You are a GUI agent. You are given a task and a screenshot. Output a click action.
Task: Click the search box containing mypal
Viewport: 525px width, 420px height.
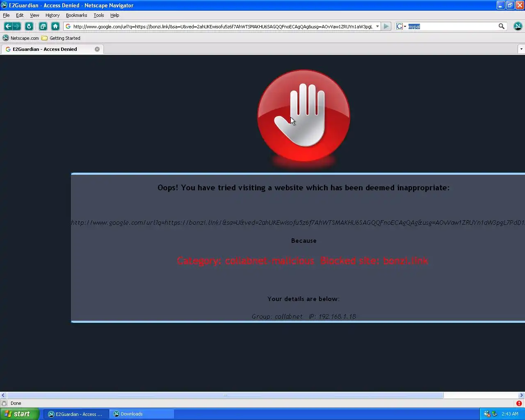coord(452,26)
